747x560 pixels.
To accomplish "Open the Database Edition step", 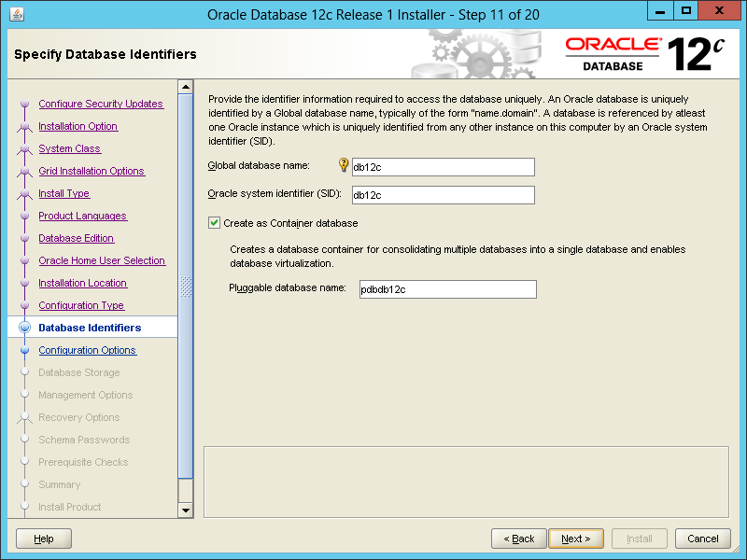I will 77,238.
